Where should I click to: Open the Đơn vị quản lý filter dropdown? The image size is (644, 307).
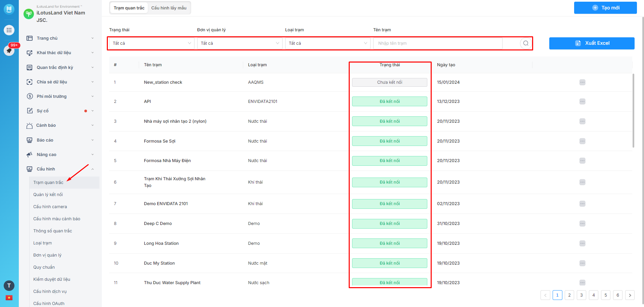click(x=240, y=43)
